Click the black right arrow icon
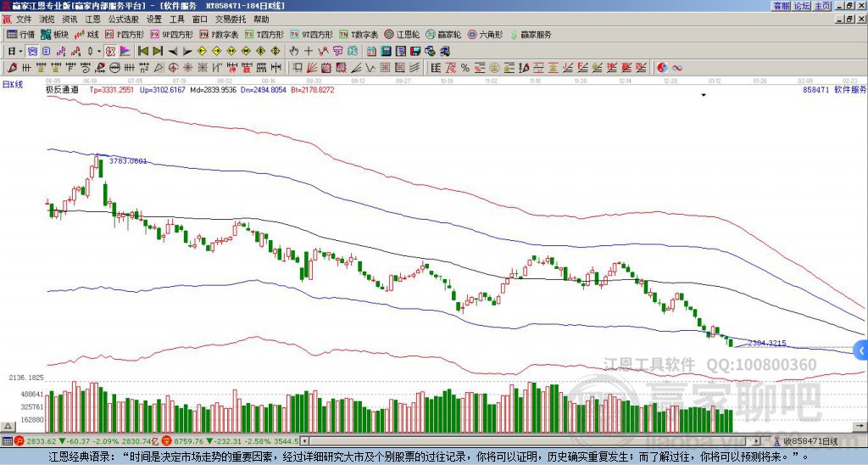Image resolution: width=868 pixels, height=465 pixels. coord(187,52)
